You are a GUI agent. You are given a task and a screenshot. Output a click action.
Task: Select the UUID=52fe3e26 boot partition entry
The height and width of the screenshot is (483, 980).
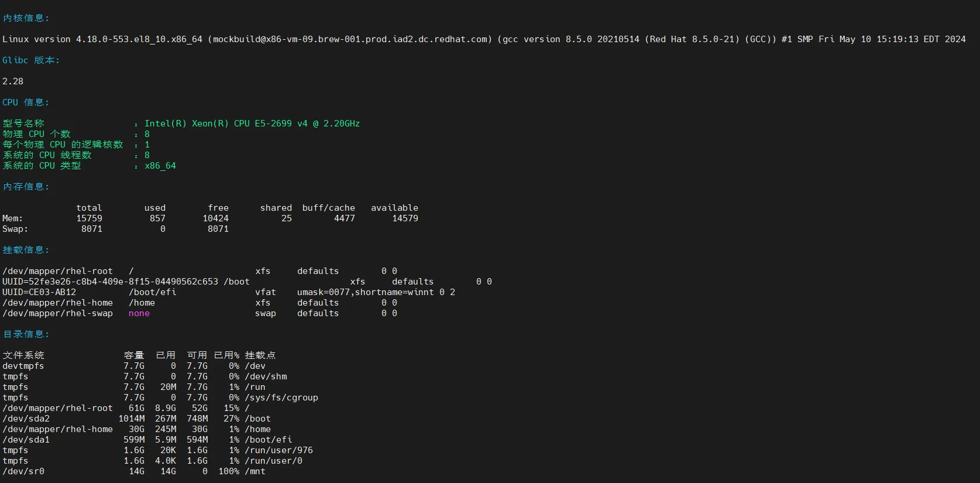coord(110,282)
